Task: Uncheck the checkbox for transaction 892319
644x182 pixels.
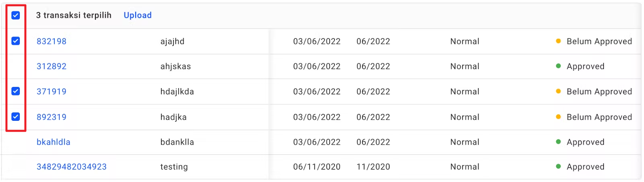Action: click(x=16, y=117)
